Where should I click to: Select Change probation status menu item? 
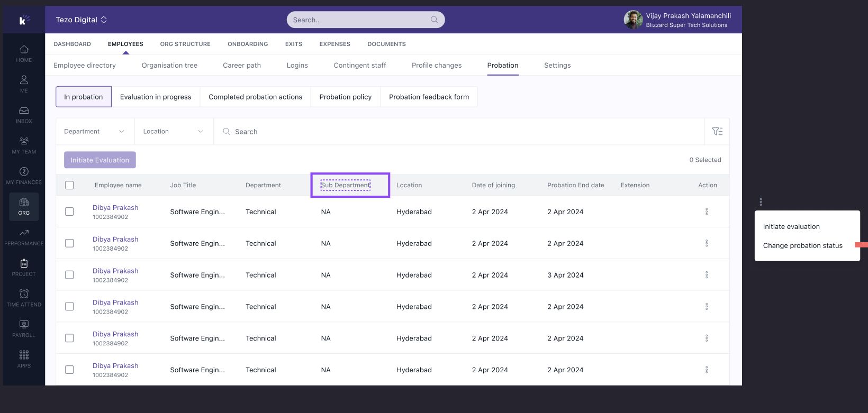coord(802,245)
